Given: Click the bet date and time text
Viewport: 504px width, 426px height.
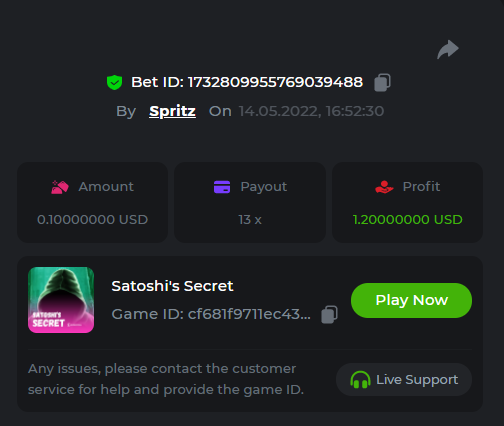Looking at the screenshot, I should coord(311,111).
